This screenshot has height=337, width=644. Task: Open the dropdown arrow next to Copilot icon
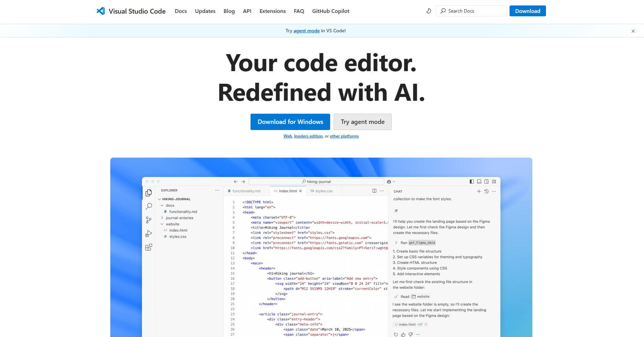point(394,182)
